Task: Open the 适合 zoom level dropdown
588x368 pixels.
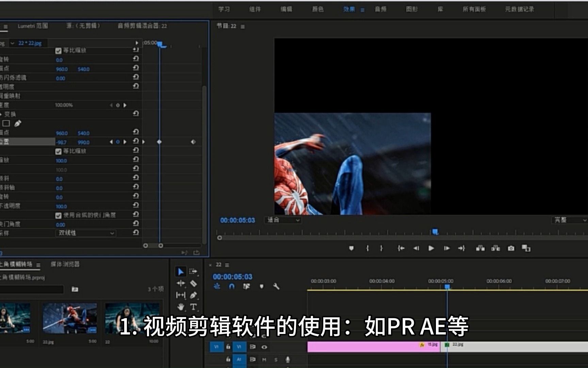Action: tap(283, 220)
